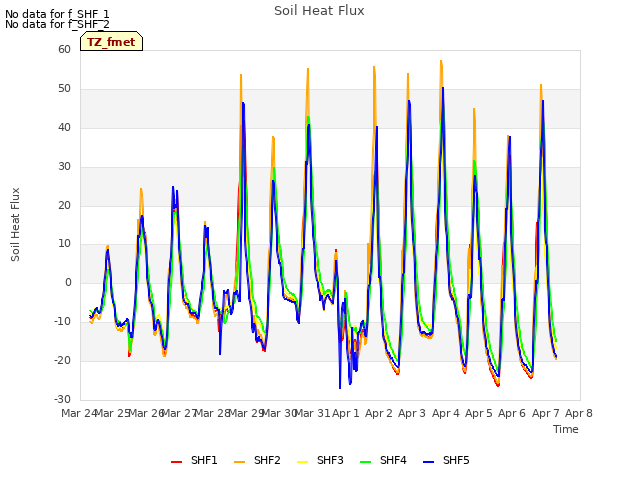Click the -10 y-axis tick label

point(63,322)
